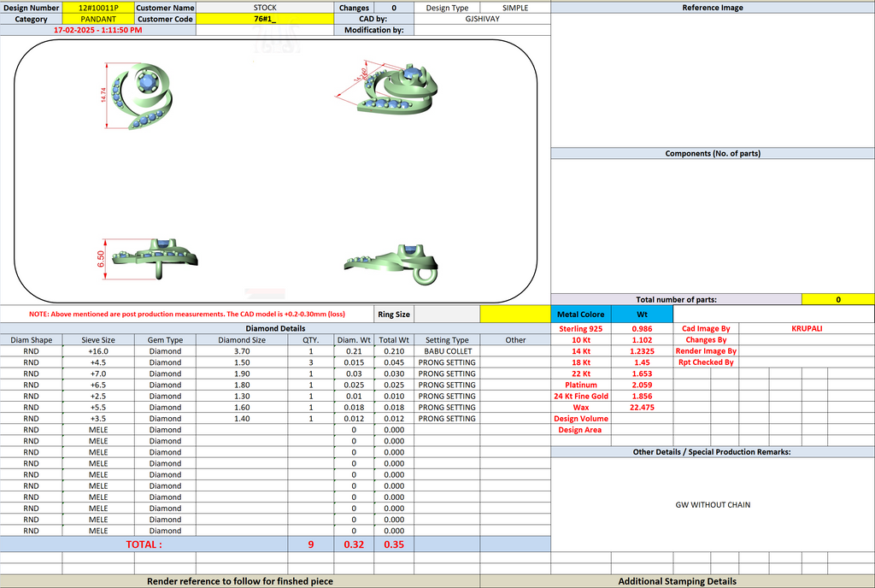The height and width of the screenshot is (588, 875).
Task: Select the 'Reference Image' header
Action: click(x=713, y=8)
